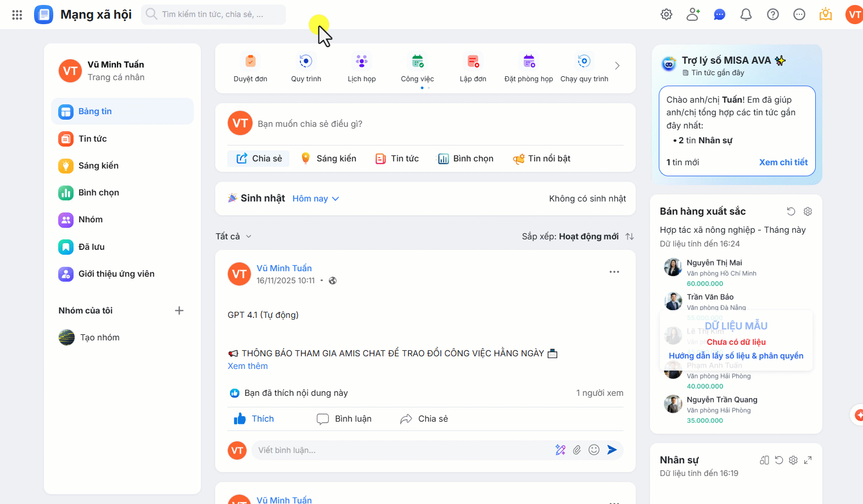Click Chia sẻ under the post
Viewport: 863px width, 504px height.
coord(424,419)
